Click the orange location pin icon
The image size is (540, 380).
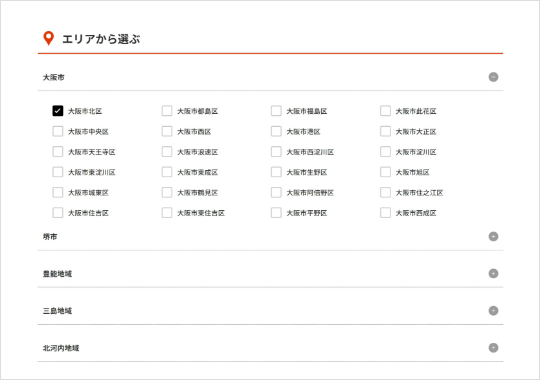pos(48,38)
